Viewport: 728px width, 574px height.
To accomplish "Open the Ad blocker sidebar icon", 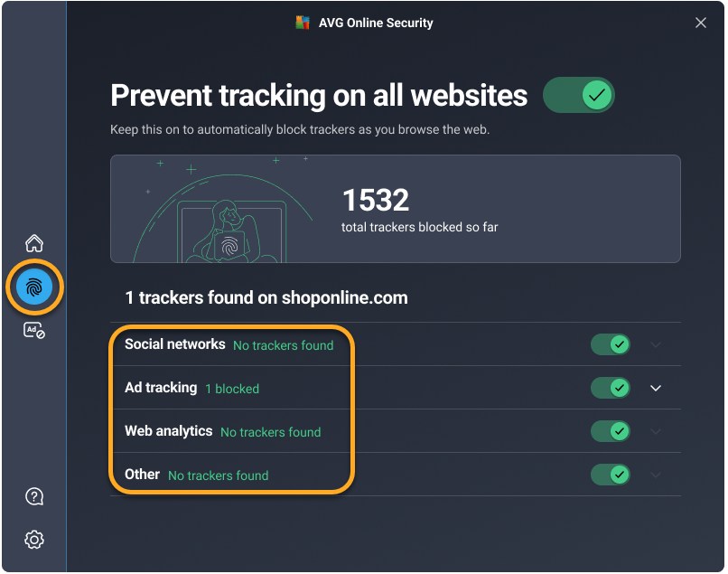I will click(34, 331).
